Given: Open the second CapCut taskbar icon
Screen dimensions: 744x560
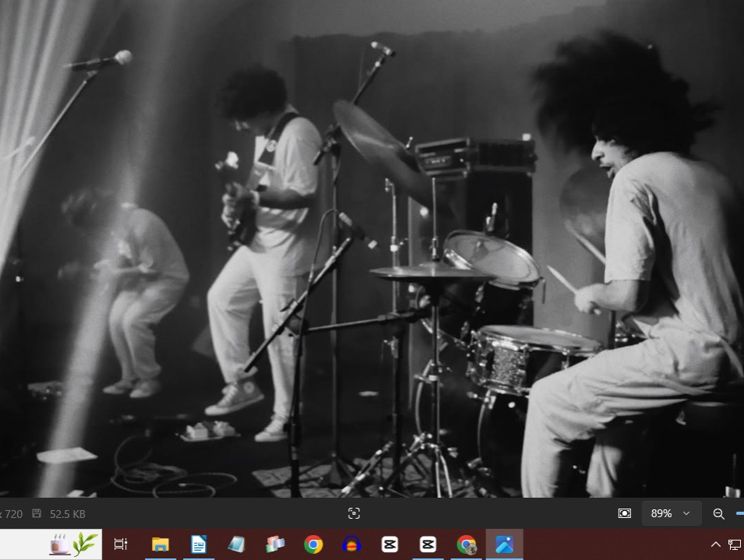Looking at the screenshot, I should point(428,544).
